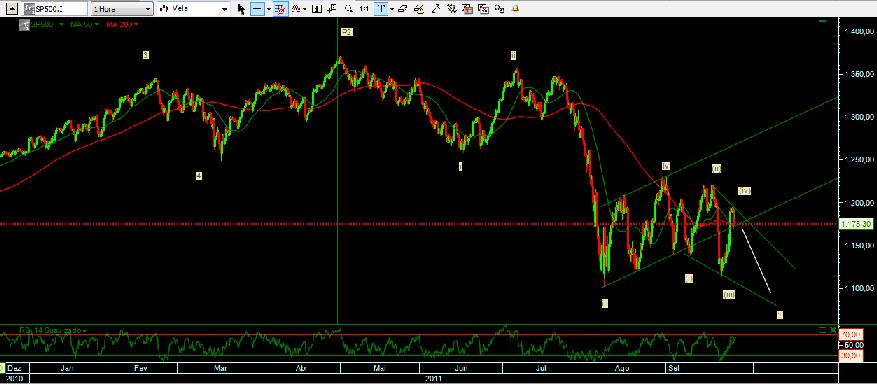Image resolution: width=877 pixels, height=384 pixels.
Task: Open the RSI 14 Suavizado indicator dropdown
Action: pos(84,330)
